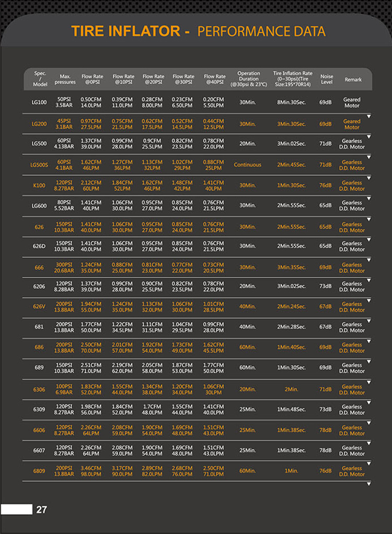Click the 6607 model name

[x=39, y=450]
